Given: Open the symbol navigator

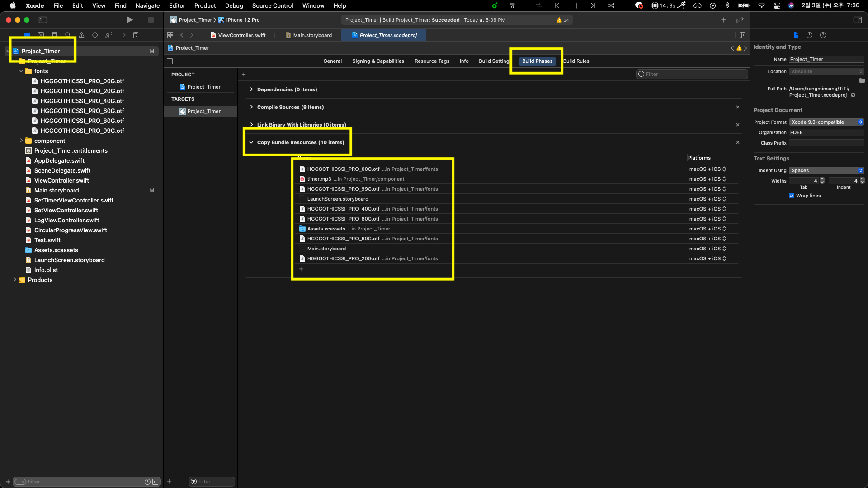Looking at the screenshot, I should pos(54,35).
